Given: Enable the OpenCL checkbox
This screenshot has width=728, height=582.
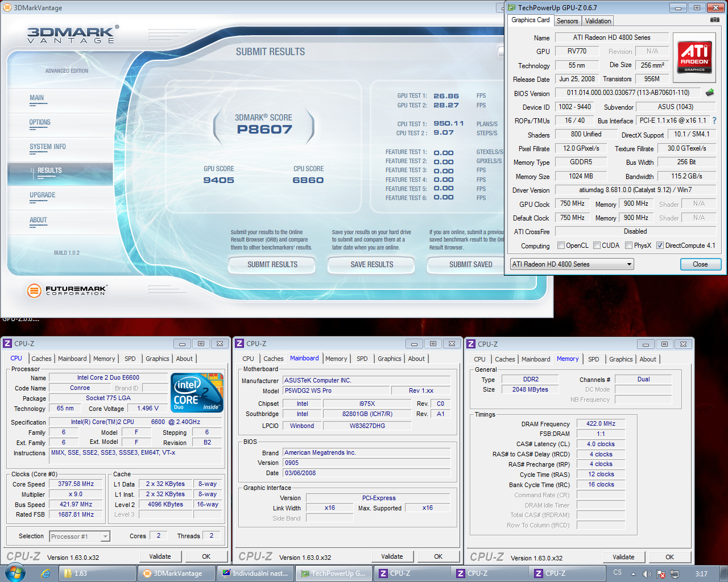Looking at the screenshot, I should (x=561, y=246).
